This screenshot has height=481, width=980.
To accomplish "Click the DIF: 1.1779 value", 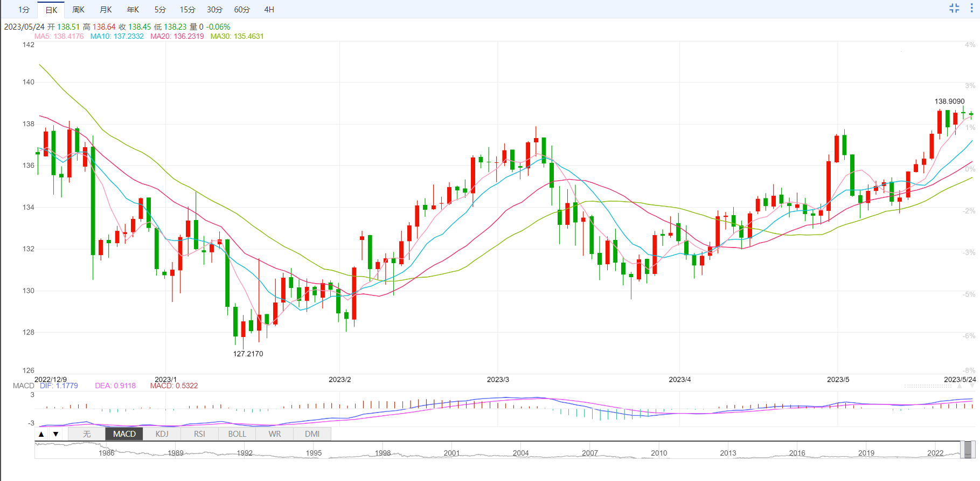I will [59, 386].
